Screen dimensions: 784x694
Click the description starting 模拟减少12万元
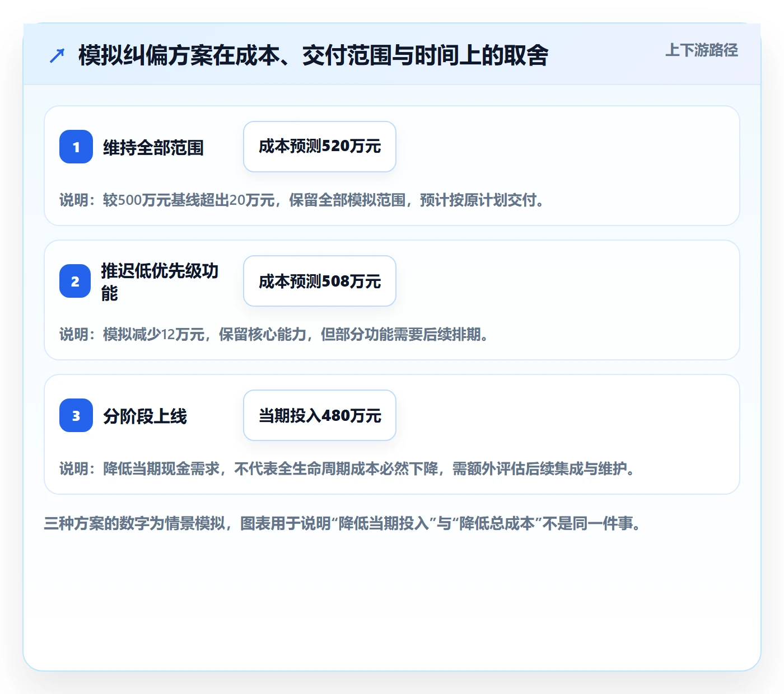coord(274,334)
